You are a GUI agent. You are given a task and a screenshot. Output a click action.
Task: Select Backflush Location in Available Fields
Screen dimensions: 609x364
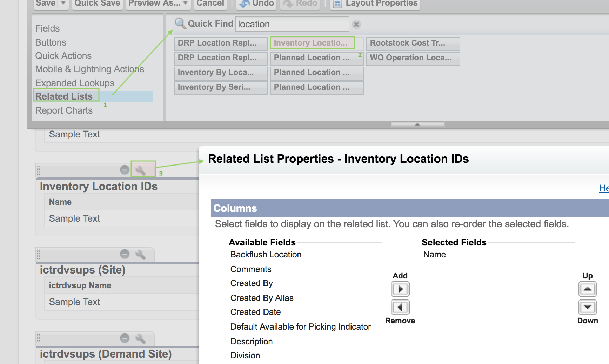pyautogui.click(x=266, y=255)
